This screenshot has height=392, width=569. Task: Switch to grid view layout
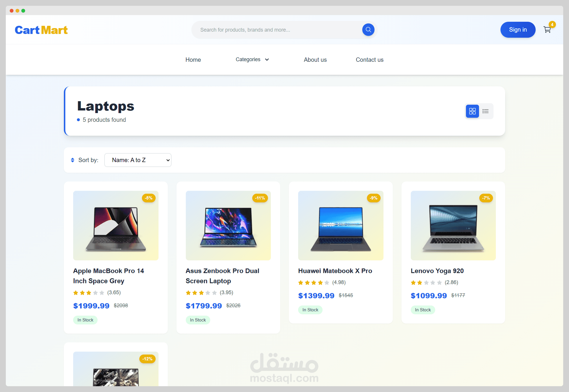pyautogui.click(x=472, y=111)
